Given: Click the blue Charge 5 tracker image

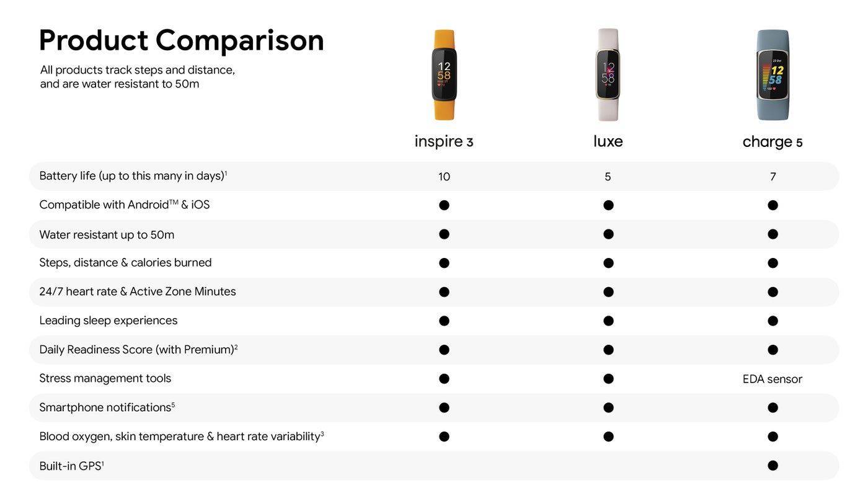Looking at the screenshot, I should point(773,75).
